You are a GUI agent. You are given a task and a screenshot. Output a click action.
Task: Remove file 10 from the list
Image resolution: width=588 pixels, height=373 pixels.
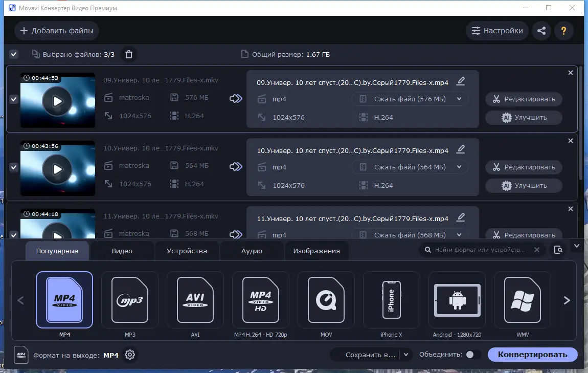click(x=571, y=141)
